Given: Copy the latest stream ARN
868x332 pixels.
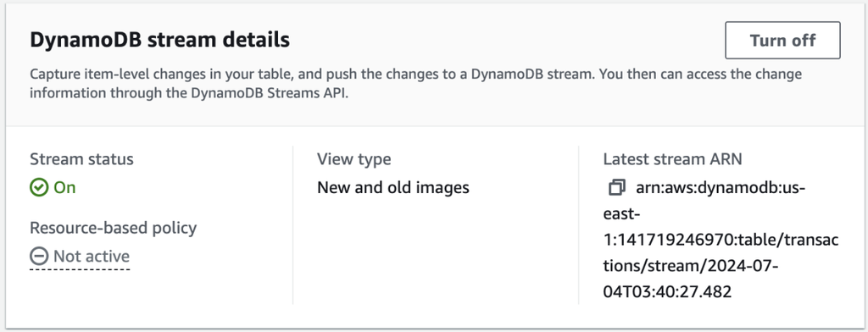Looking at the screenshot, I should click(x=617, y=187).
